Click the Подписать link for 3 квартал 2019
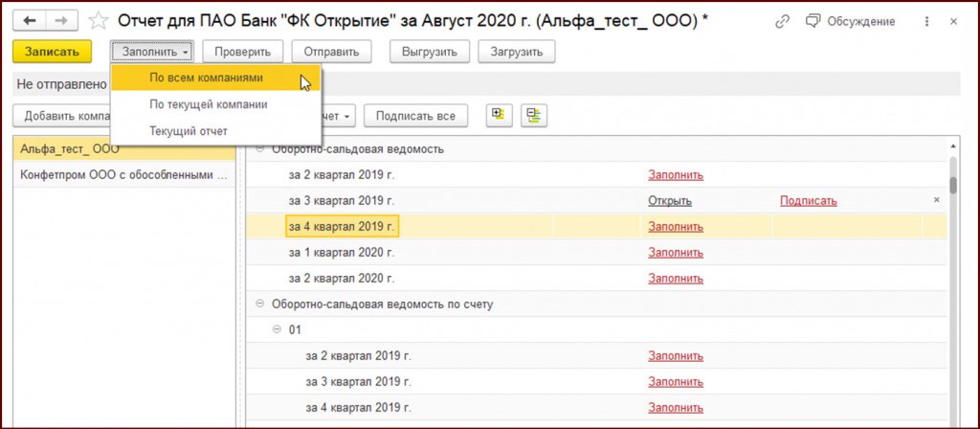980x429 pixels. coord(808,201)
